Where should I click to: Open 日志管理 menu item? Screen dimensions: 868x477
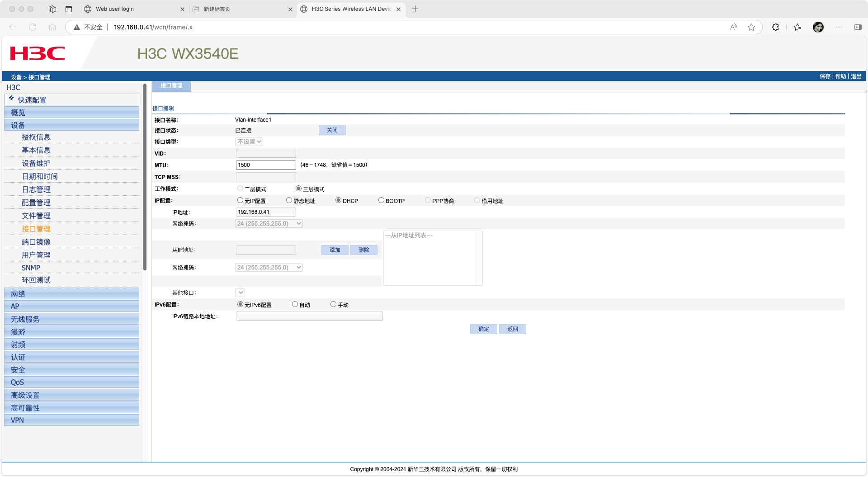(x=36, y=190)
